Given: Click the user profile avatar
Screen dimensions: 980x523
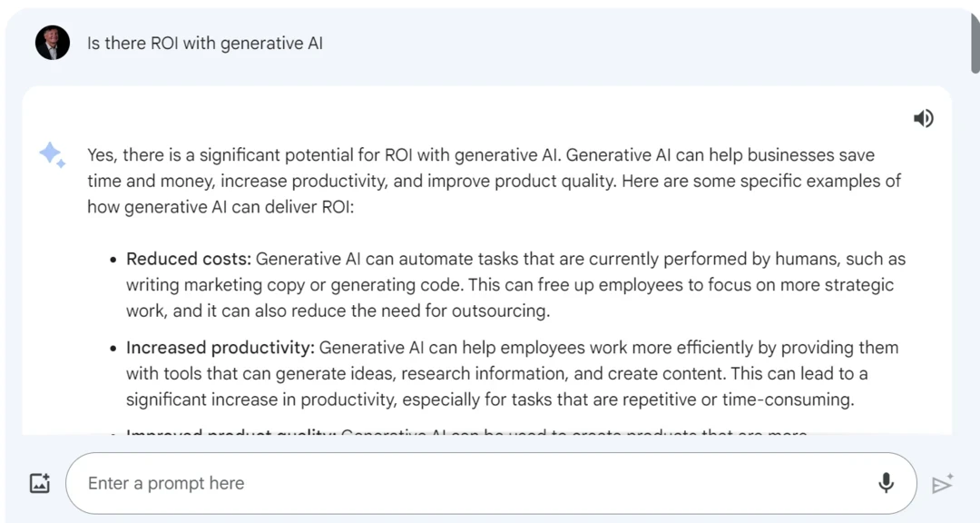Looking at the screenshot, I should point(53,43).
